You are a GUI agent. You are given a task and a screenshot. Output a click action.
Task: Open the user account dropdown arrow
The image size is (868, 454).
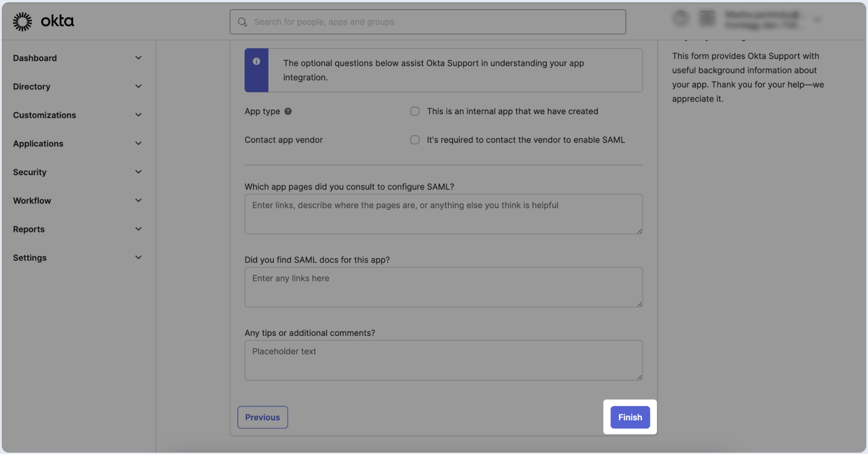pyautogui.click(x=817, y=20)
